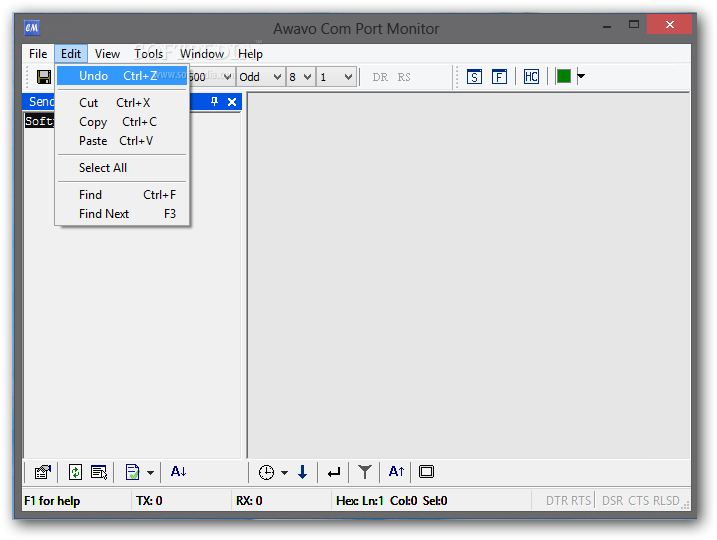
Task: Click the clock timestamp icon
Action: (266, 472)
